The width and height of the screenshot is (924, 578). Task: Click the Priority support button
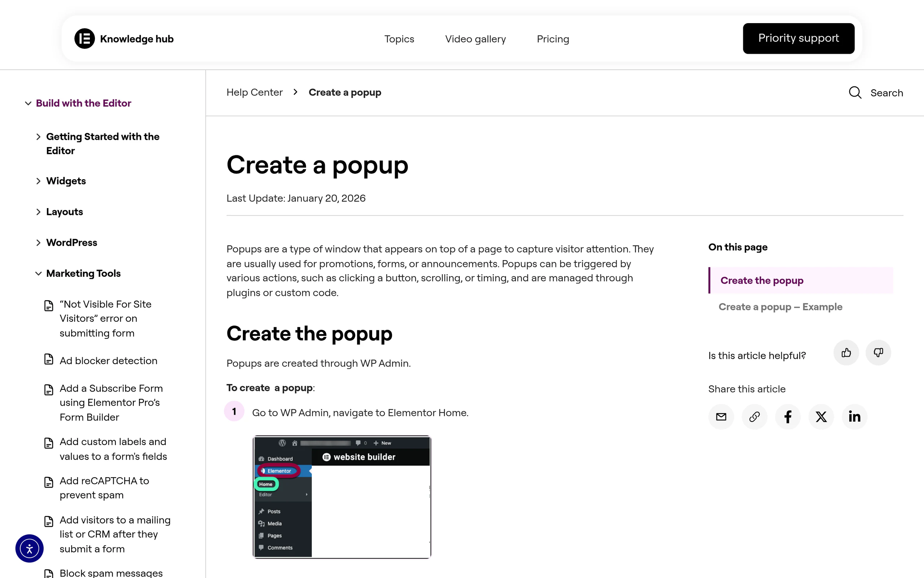click(798, 39)
